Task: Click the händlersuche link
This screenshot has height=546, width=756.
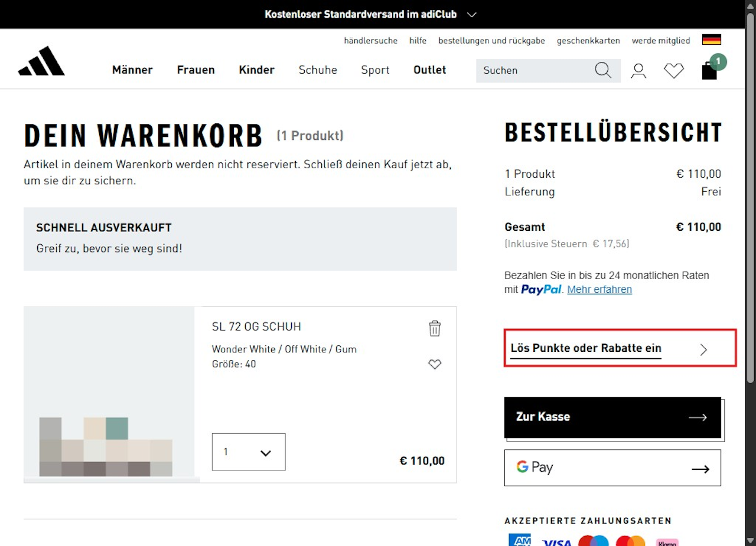Action: pos(371,41)
